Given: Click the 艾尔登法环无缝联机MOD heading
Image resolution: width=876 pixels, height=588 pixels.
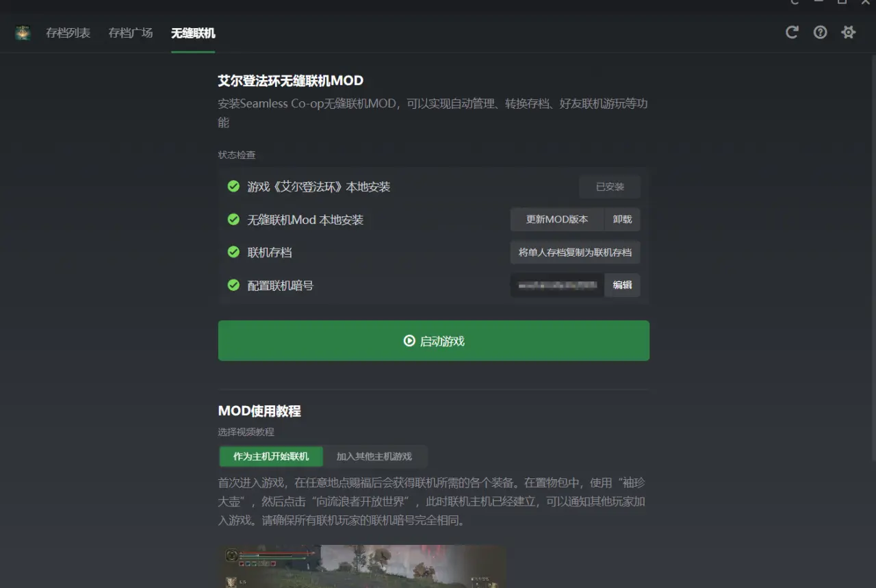Looking at the screenshot, I should [291, 81].
